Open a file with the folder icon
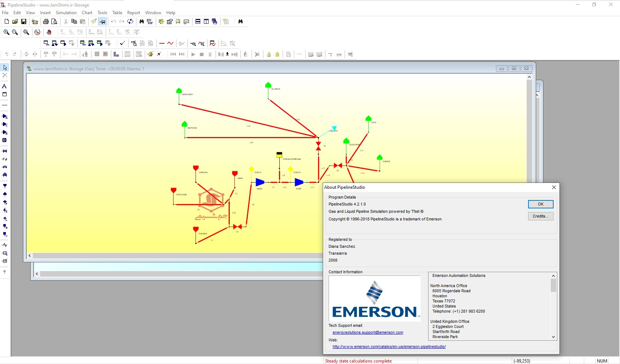This screenshot has height=364, width=620. click(x=15, y=21)
